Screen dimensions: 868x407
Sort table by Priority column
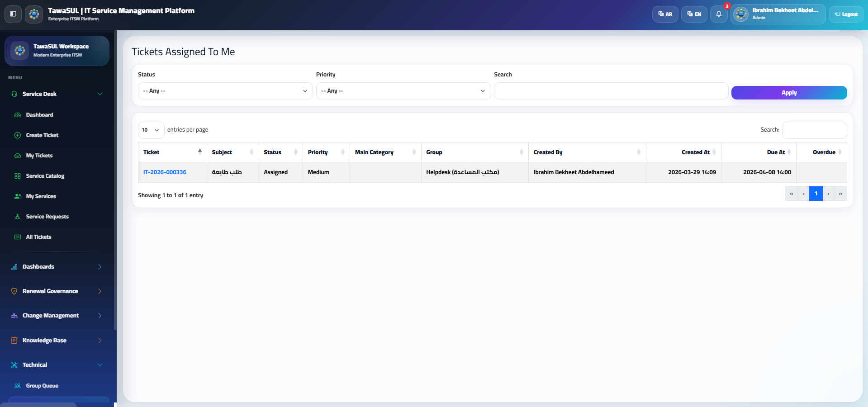pyautogui.click(x=326, y=152)
